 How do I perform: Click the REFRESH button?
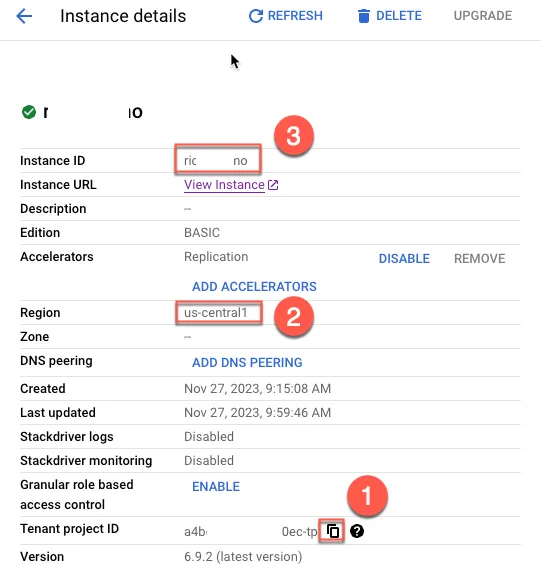(x=286, y=16)
